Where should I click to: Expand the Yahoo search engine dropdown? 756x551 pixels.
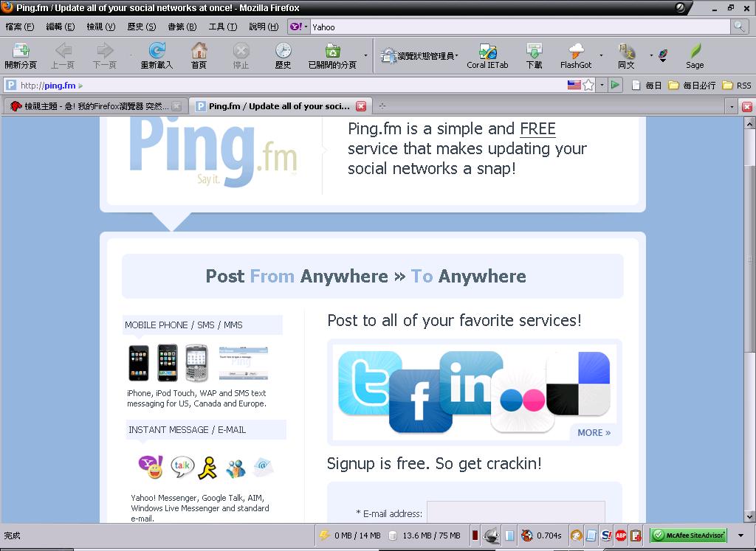pos(299,27)
